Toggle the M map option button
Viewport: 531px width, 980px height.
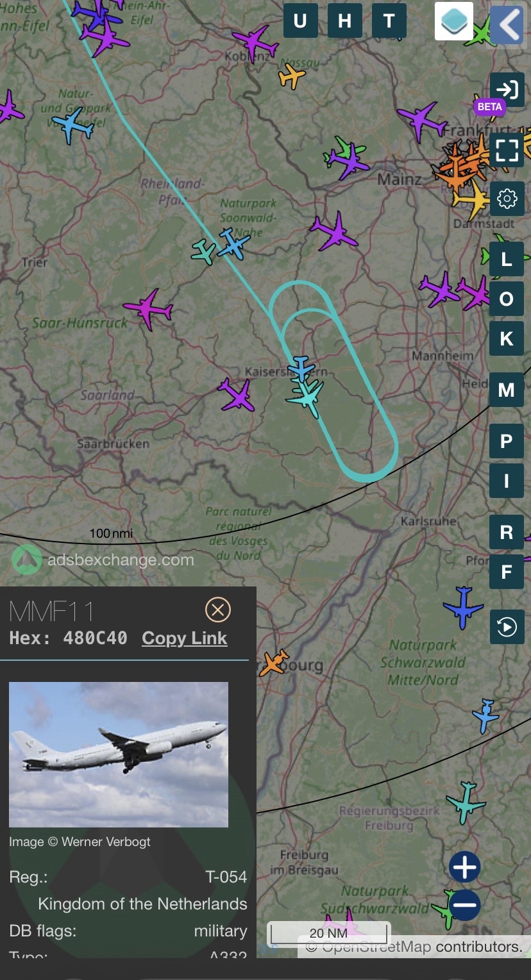point(507,390)
